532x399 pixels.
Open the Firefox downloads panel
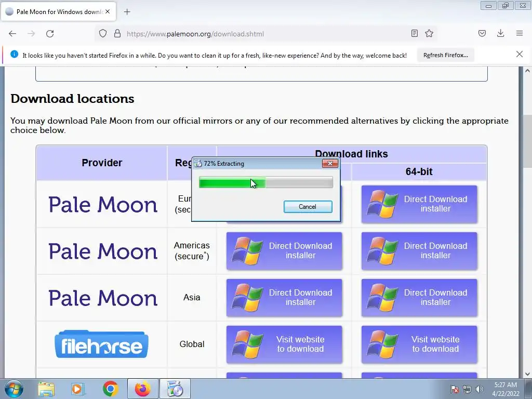(x=500, y=33)
